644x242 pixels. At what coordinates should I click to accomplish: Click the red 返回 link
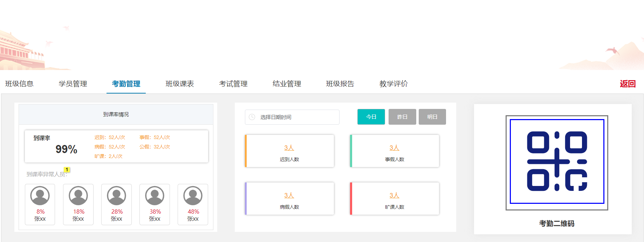point(627,84)
